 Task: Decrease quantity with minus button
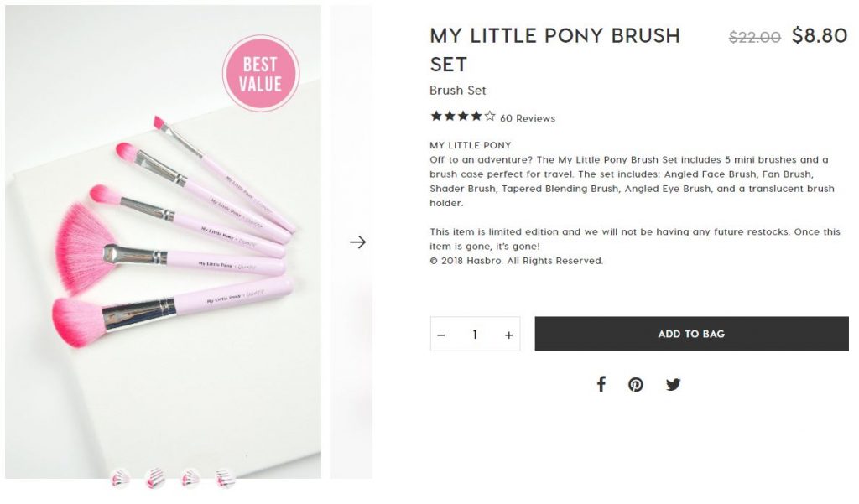point(441,335)
